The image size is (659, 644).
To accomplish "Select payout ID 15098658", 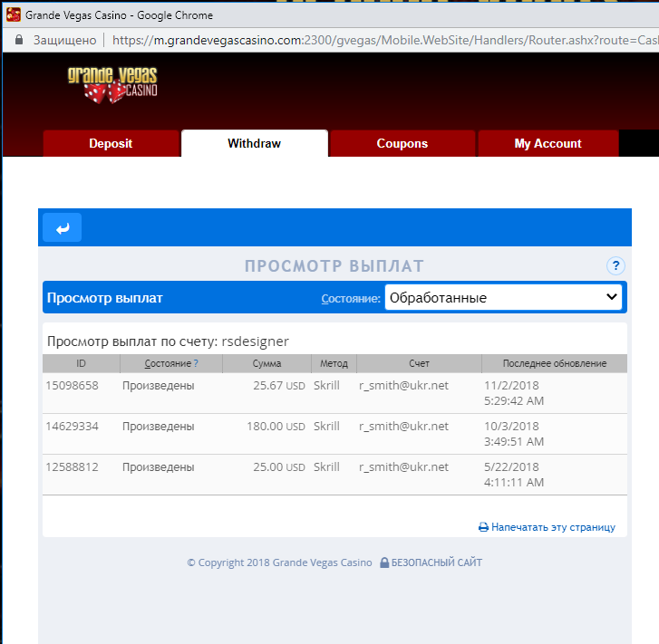I will (72, 386).
